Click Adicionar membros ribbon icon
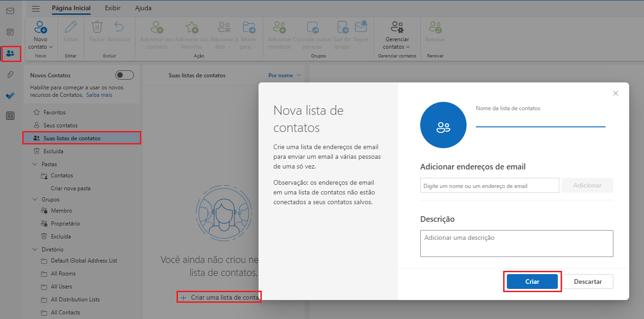The height and width of the screenshot is (319, 644). tap(279, 27)
